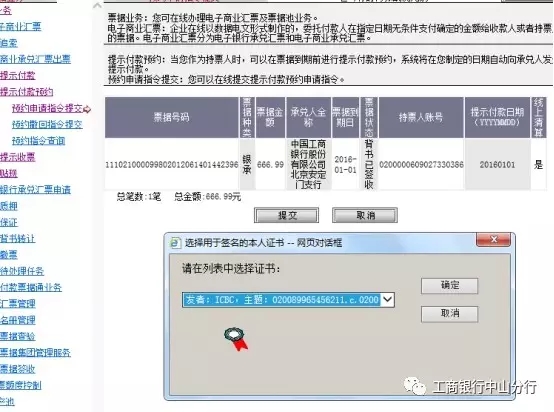
Task: Click the 持票人账号 column header
Action: pyautogui.click(x=421, y=117)
